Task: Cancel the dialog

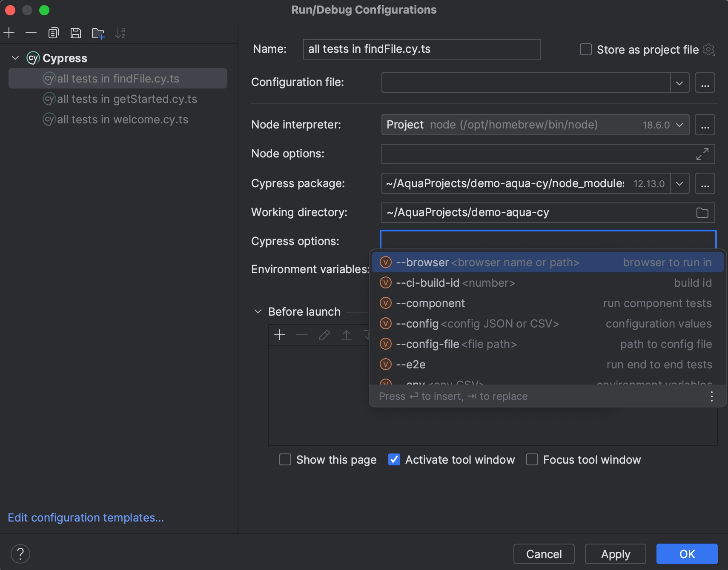Action: 544,554
